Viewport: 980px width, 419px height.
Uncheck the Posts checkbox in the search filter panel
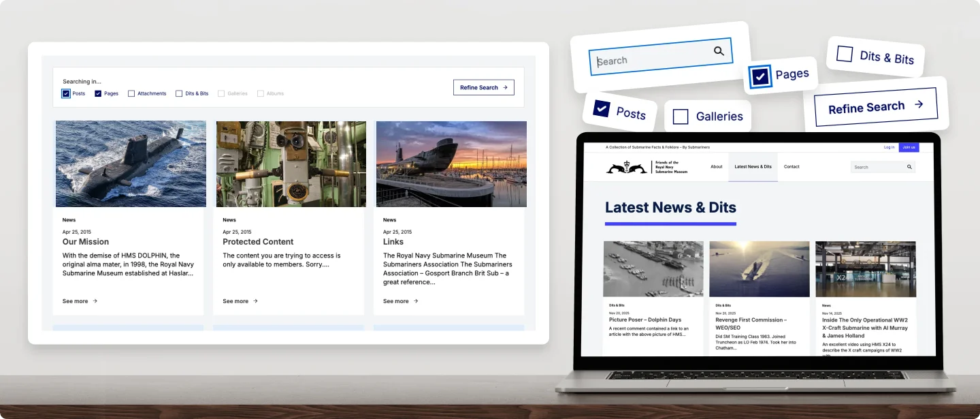(66, 93)
